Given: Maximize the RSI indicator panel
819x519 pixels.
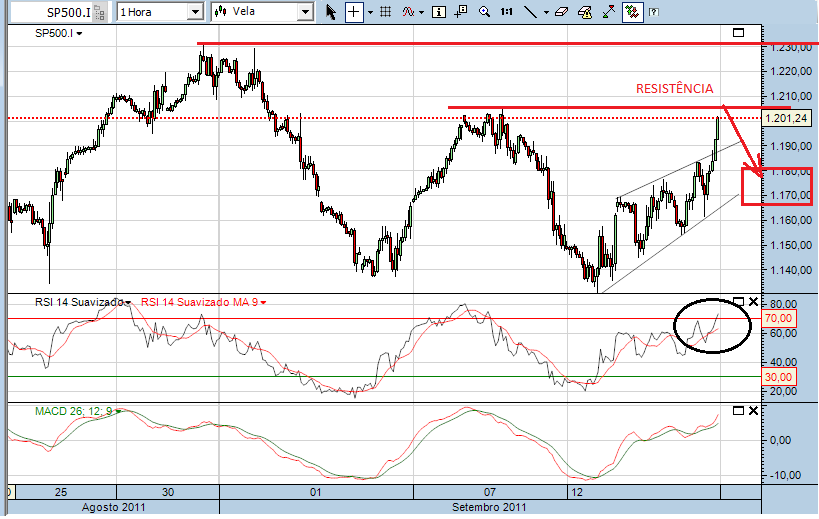Looking at the screenshot, I should (739, 301).
